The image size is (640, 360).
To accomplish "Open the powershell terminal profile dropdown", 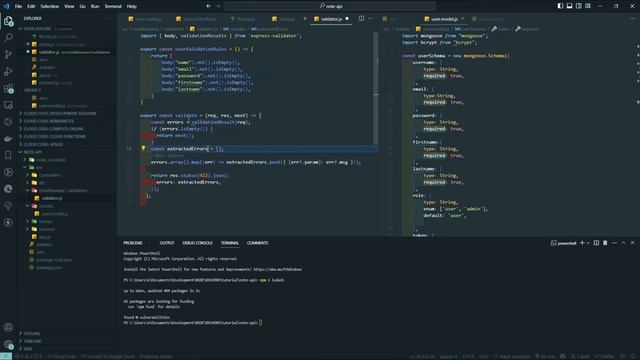I will pyautogui.click(x=588, y=243).
